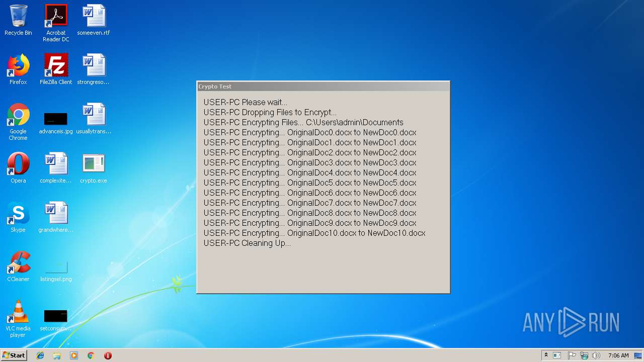Select the strongreso... Word document
Image resolution: width=644 pixels, height=362 pixels.
point(94,69)
